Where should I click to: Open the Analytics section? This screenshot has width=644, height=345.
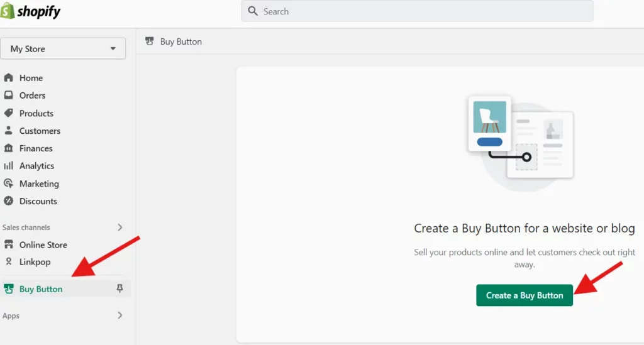tap(36, 166)
